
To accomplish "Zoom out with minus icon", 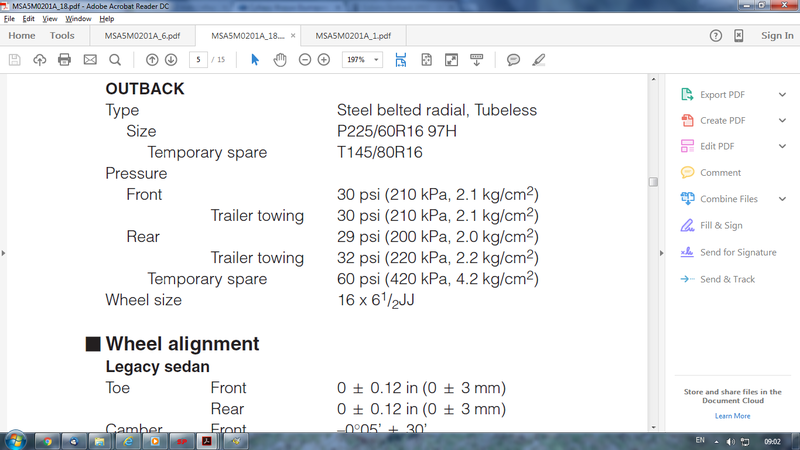I will click(x=305, y=60).
